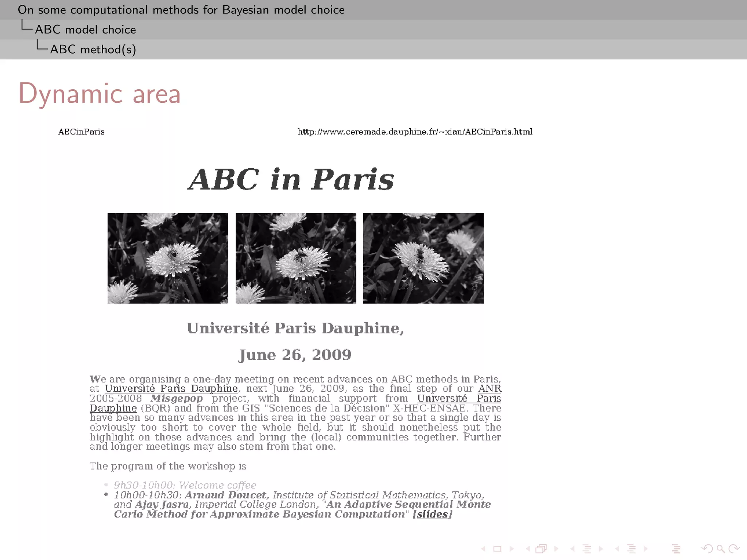Open the 'ABC method(s)' subsection header

point(93,49)
